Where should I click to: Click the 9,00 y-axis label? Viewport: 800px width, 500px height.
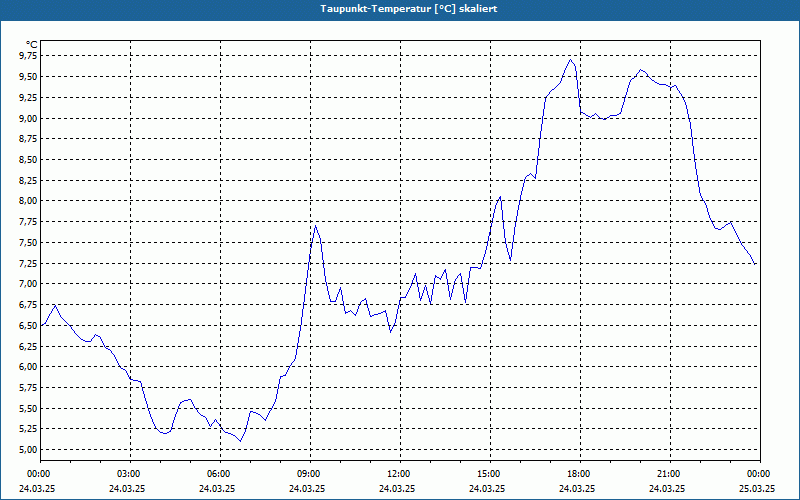[29, 118]
